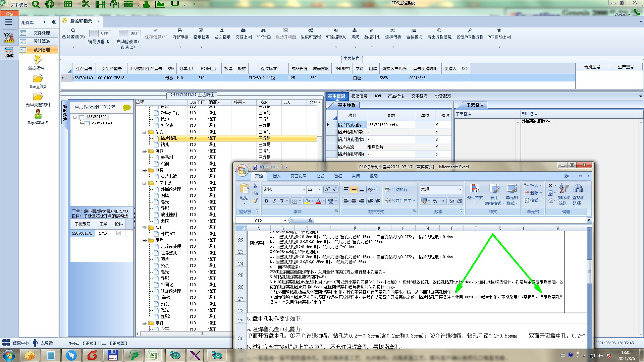Image resolution: width=644 pixels, height=362 pixels.
Task: Open 数据管理 in the sidebar
Action: [41, 50]
